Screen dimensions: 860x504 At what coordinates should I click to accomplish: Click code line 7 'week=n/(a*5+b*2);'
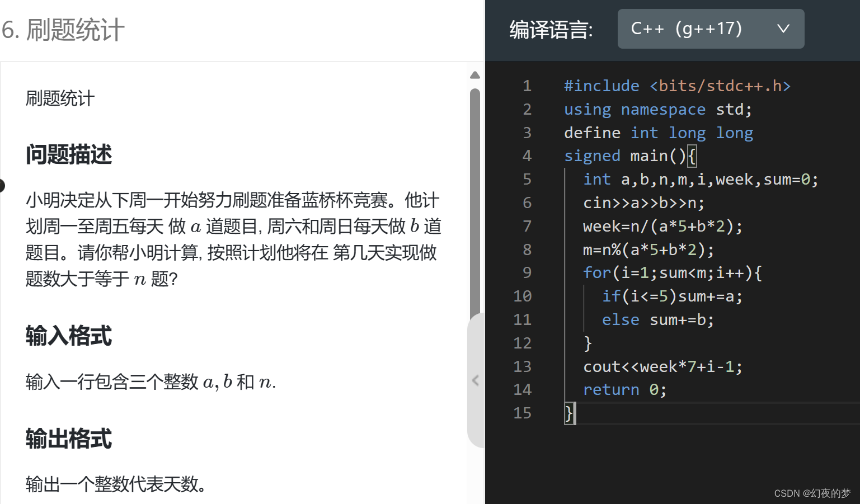coord(662,226)
